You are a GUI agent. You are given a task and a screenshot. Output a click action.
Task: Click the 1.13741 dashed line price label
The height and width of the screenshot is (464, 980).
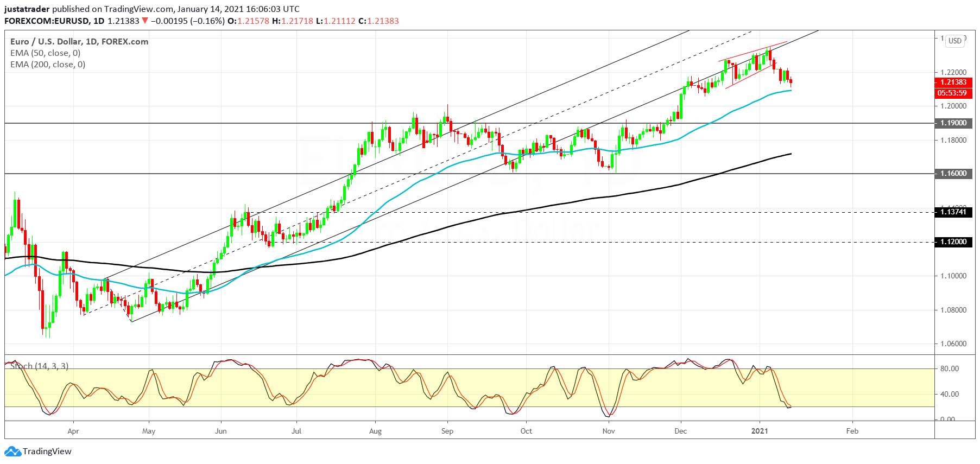[953, 212]
